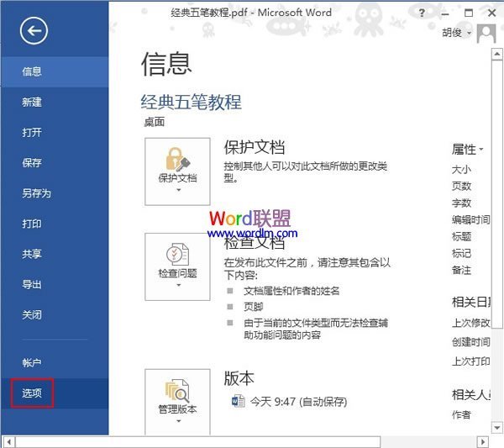Open the 帐户 (Account) page
504x448 pixels.
32,361
